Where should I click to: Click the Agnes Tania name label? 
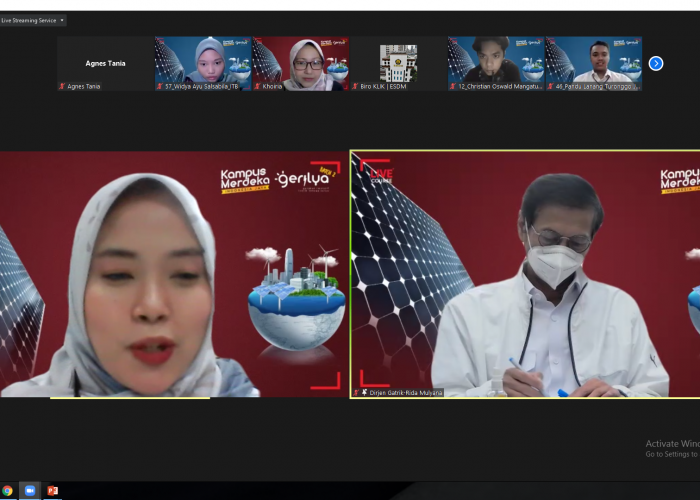[83, 86]
